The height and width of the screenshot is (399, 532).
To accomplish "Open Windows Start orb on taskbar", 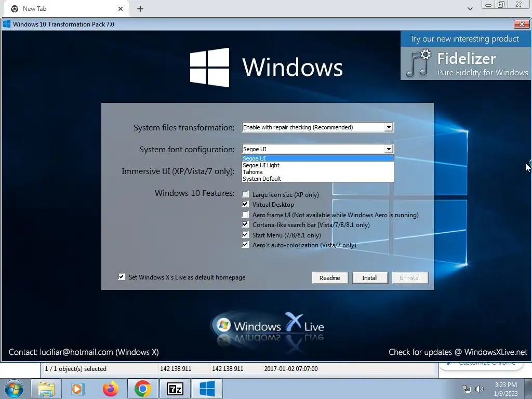I will tap(14, 389).
